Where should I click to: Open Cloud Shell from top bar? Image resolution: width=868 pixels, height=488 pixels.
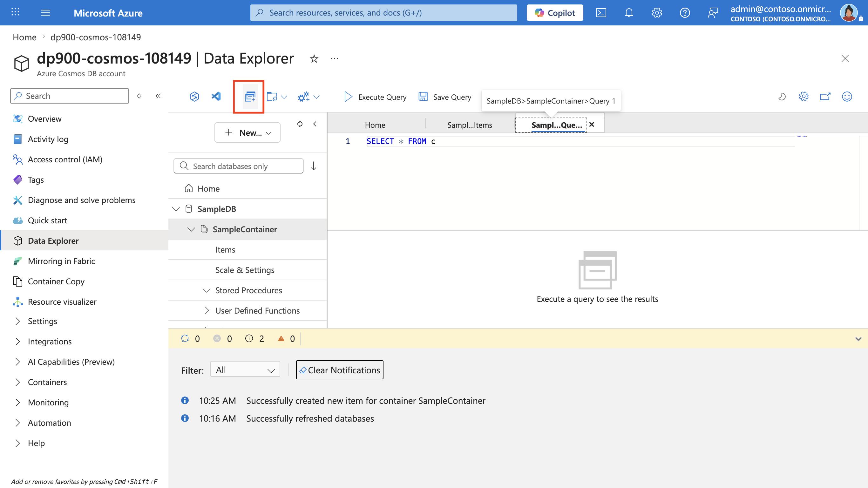(x=601, y=13)
